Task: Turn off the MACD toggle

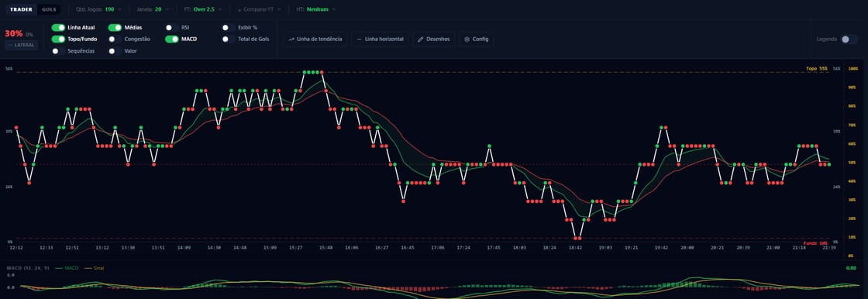Action: [171, 40]
